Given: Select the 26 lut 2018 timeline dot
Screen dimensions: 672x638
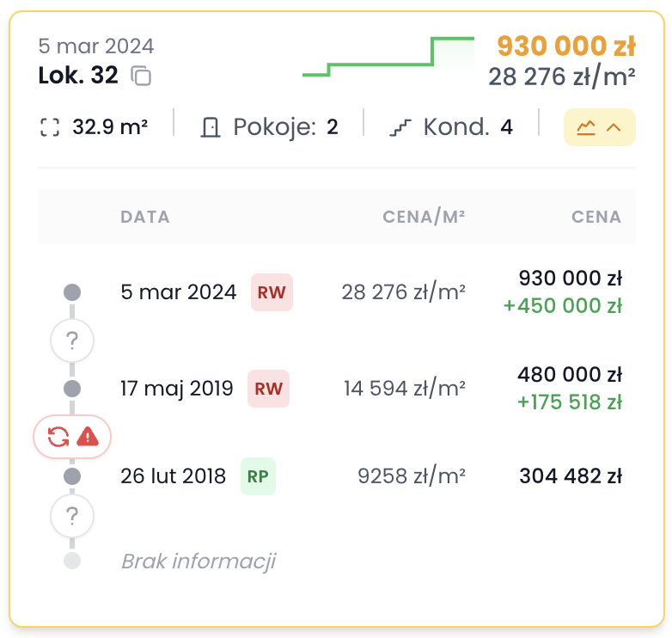Looking at the screenshot, I should tap(72, 475).
